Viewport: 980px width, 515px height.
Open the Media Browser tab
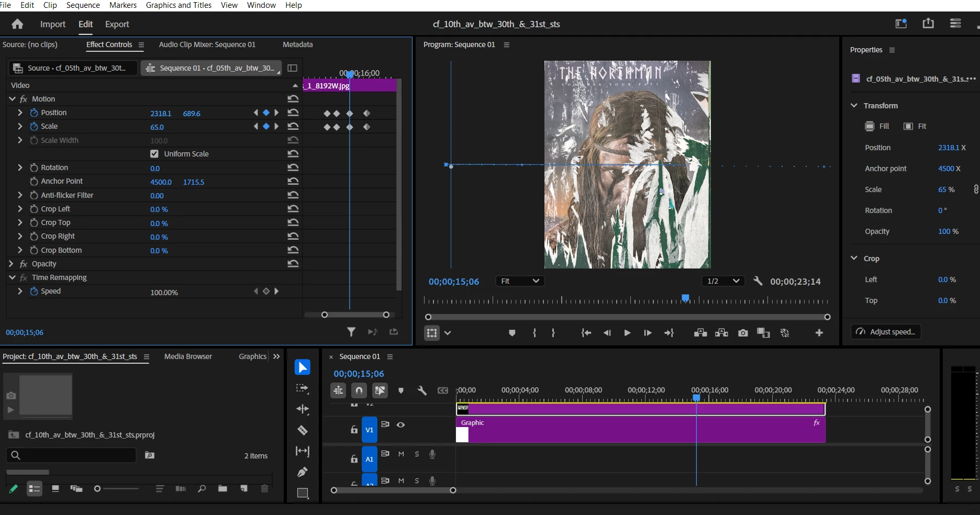188,356
